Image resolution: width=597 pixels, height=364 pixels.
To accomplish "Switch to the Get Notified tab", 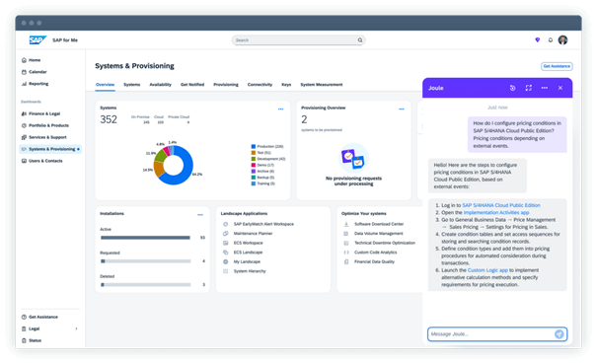I will (192, 85).
